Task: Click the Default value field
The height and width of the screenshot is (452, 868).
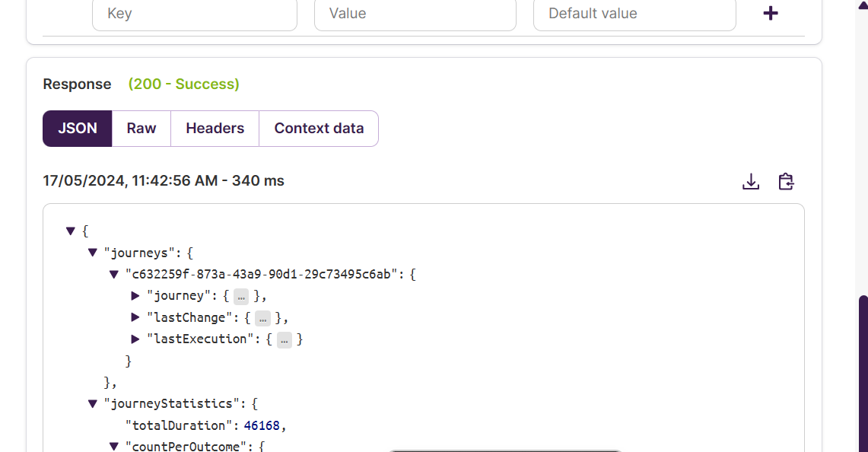Action: pyautogui.click(x=634, y=14)
